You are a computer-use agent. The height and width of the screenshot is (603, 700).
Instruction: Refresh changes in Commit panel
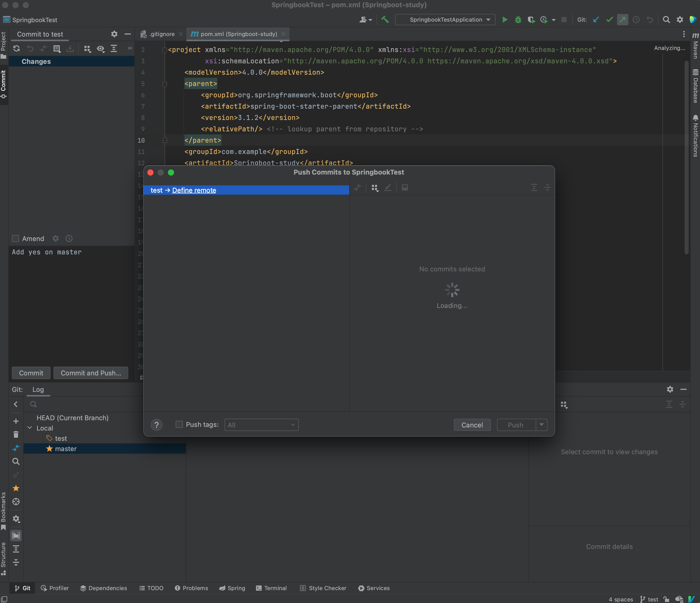(x=16, y=48)
